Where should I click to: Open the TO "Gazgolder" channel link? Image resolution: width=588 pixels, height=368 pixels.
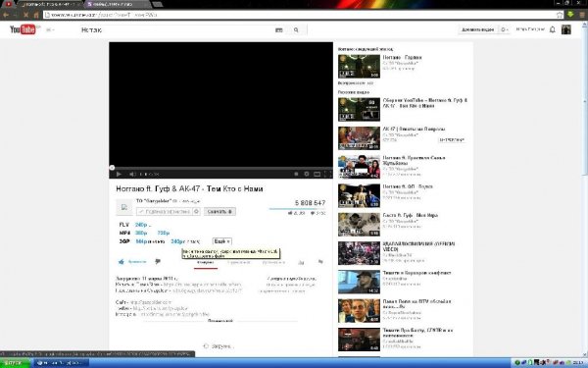point(154,201)
